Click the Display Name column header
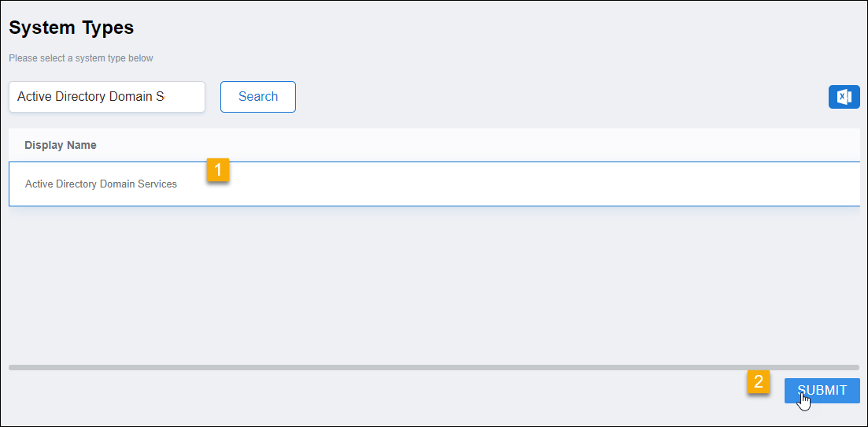Image resolution: width=868 pixels, height=427 pixels. coord(61,145)
